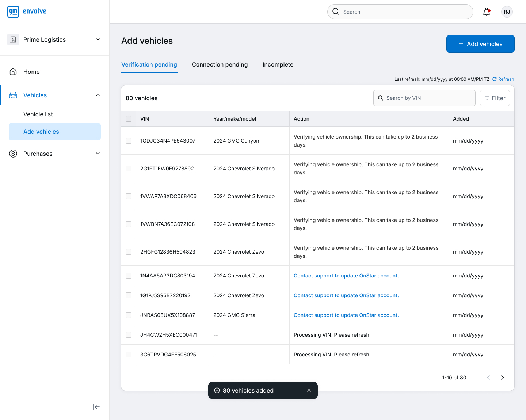Viewport: 526px width, 420px height.
Task: Open Contact support link for 1G1PJ5S95B7220192
Action: point(346,295)
